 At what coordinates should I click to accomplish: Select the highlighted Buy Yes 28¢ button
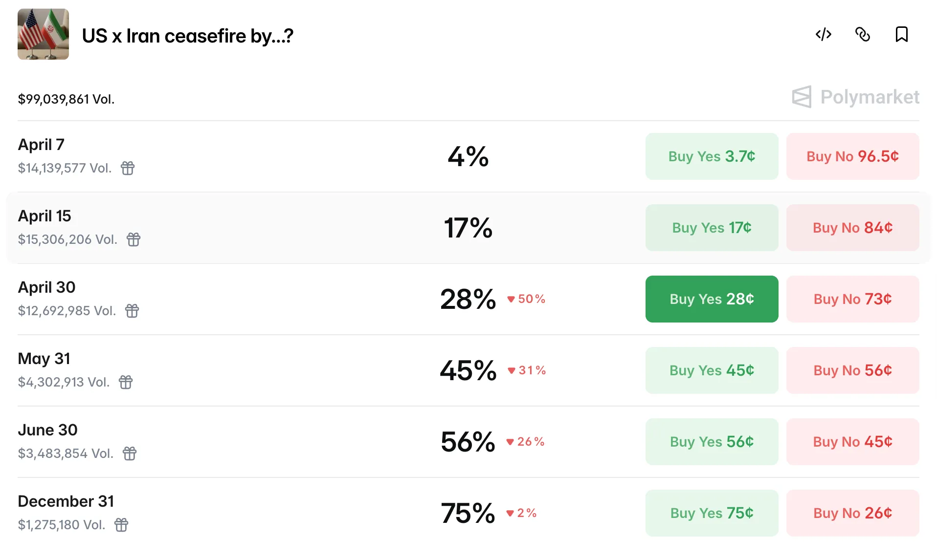[x=712, y=299]
